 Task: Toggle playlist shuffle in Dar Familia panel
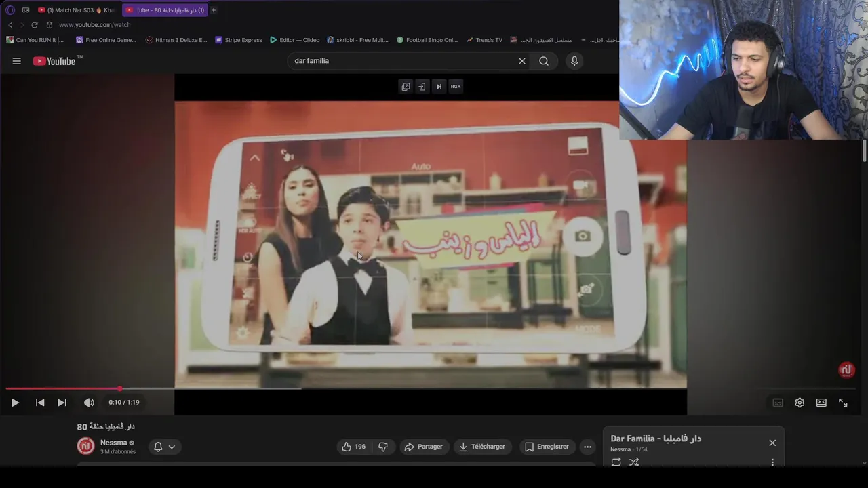tap(634, 462)
